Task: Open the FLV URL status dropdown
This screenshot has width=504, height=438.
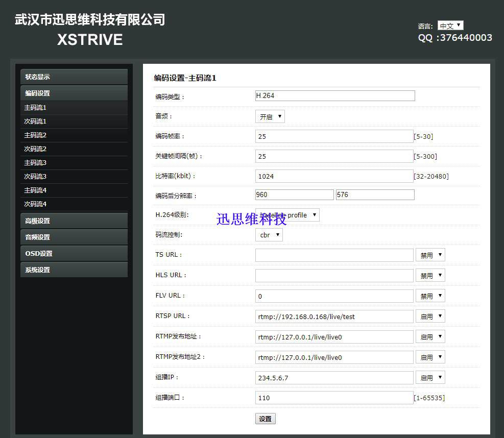Action: [430, 296]
